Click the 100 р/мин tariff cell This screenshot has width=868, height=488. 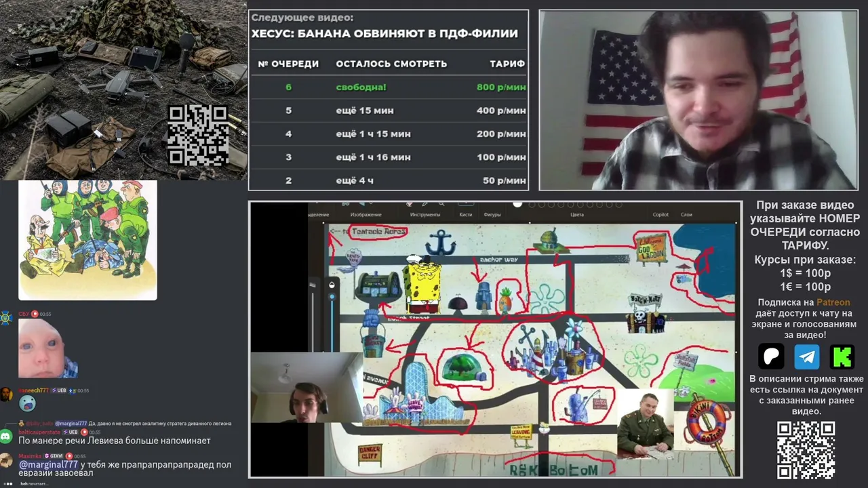501,157
